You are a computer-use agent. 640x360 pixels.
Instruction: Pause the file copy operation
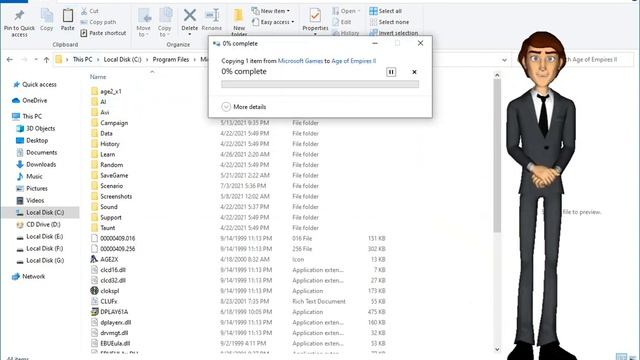[x=391, y=72]
